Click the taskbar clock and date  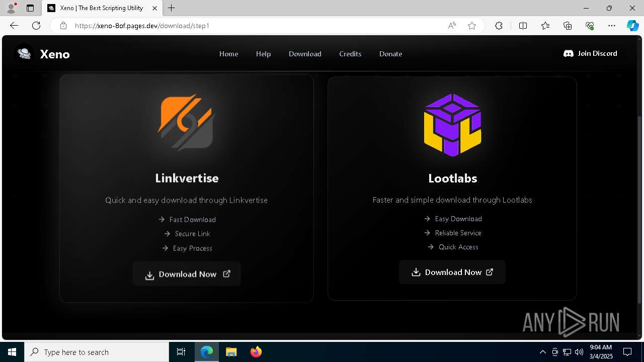[601, 352]
